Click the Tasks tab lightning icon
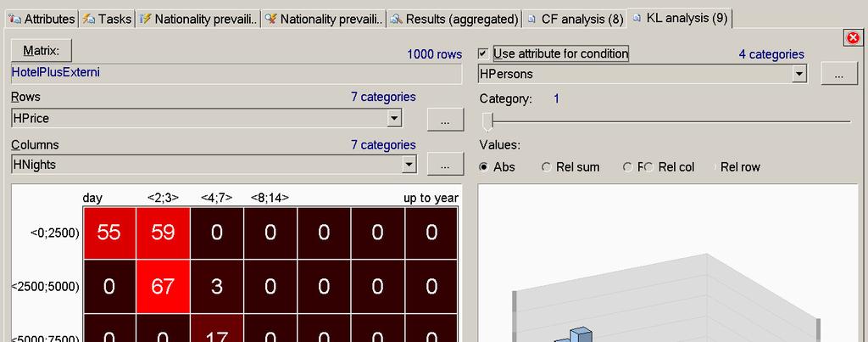The width and height of the screenshot is (868, 342). coord(88,19)
